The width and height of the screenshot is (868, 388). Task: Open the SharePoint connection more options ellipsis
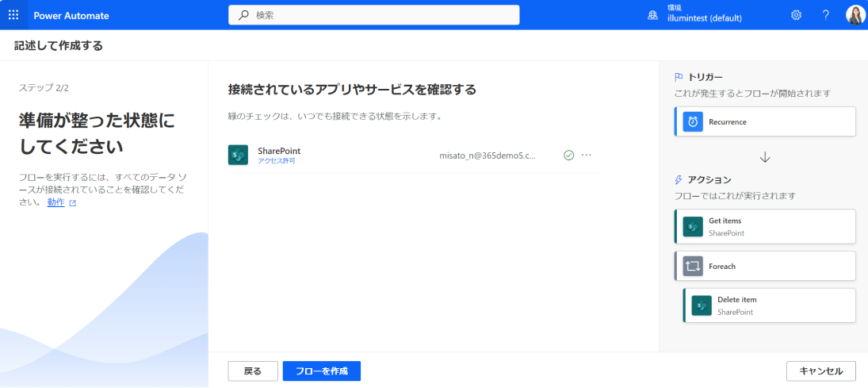(x=587, y=156)
